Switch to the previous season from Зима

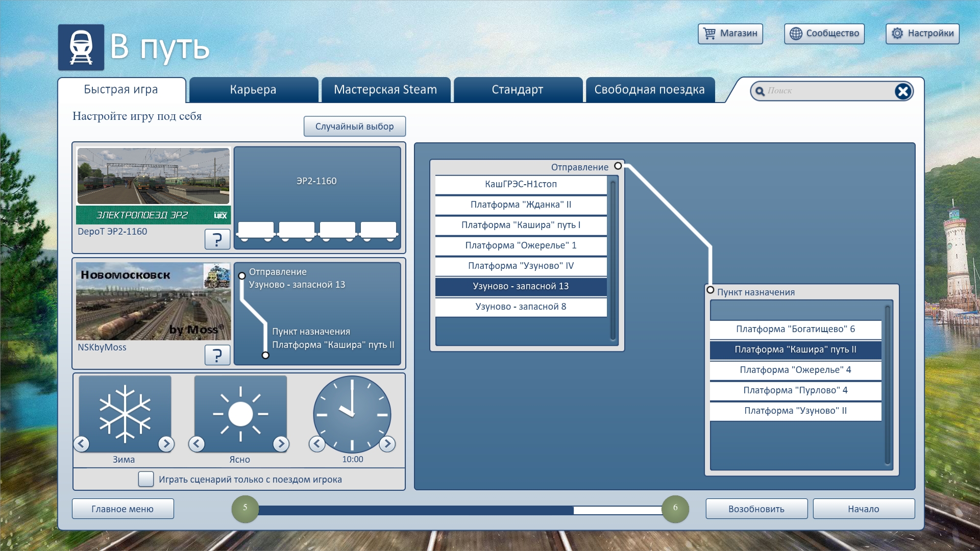[82, 444]
